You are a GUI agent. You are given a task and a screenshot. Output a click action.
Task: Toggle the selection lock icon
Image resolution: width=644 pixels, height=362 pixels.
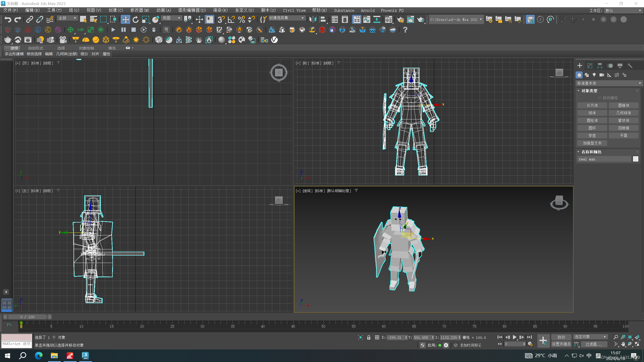coord(369,337)
